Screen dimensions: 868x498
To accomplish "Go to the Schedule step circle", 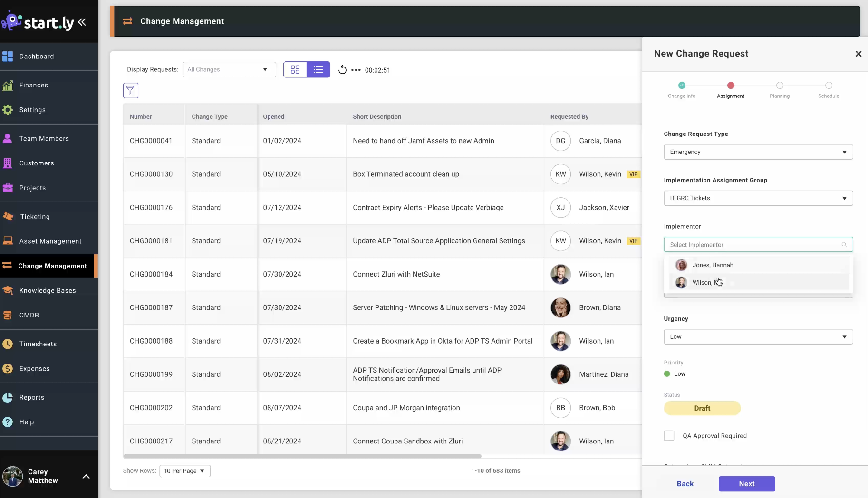I will (x=829, y=86).
